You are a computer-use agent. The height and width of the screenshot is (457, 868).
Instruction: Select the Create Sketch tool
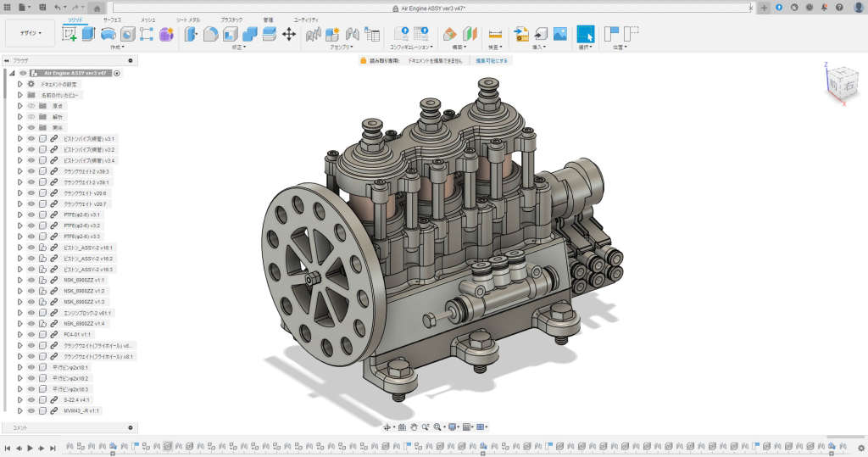pos(70,34)
